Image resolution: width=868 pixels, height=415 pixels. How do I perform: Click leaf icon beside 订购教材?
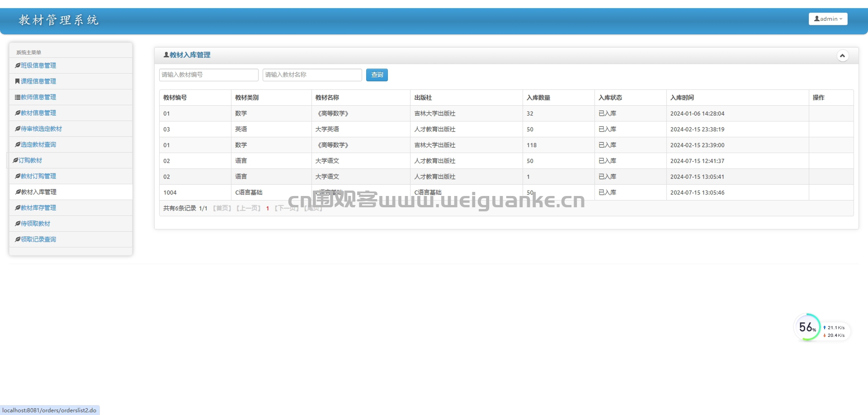pyautogui.click(x=15, y=160)
